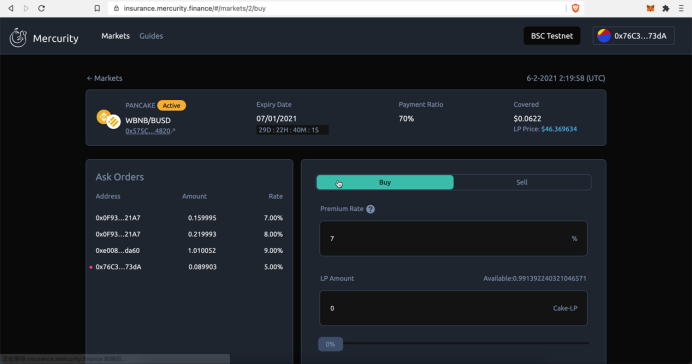Image resolution: width=692 pixels, height=364 pixels.
Task: Select ask order with amount 0.219993
Action: (189, 234)
